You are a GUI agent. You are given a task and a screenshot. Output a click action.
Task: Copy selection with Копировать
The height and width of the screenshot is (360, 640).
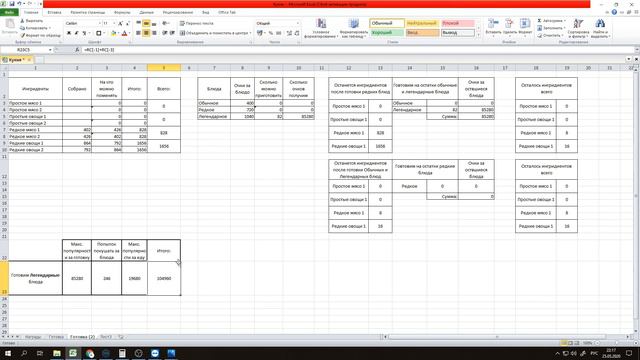(x=35, y=28)
